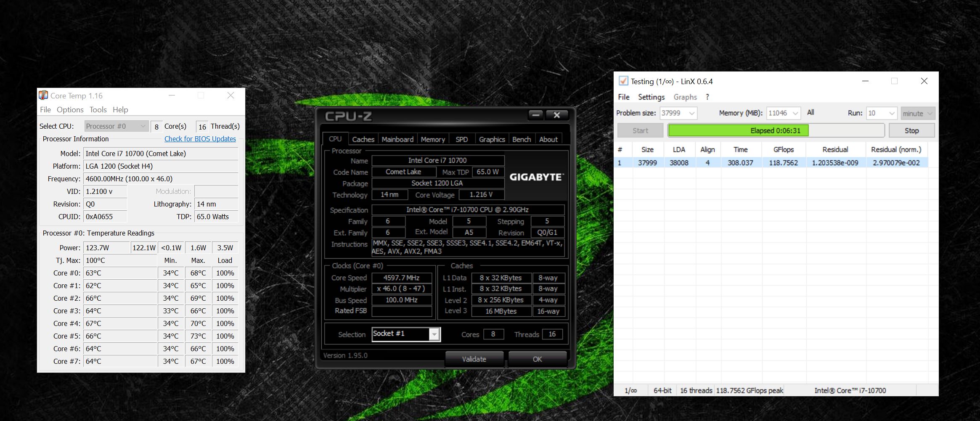Stop the LinX stress test
The width and height of the screenshot is (980, 421).
tap(911, 130)
